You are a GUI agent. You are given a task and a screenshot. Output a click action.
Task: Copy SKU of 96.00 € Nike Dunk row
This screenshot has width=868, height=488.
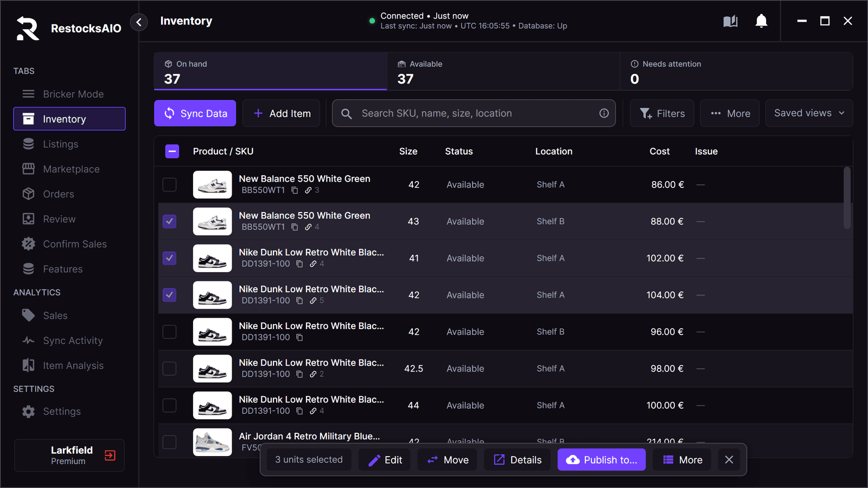coord(299,337)
